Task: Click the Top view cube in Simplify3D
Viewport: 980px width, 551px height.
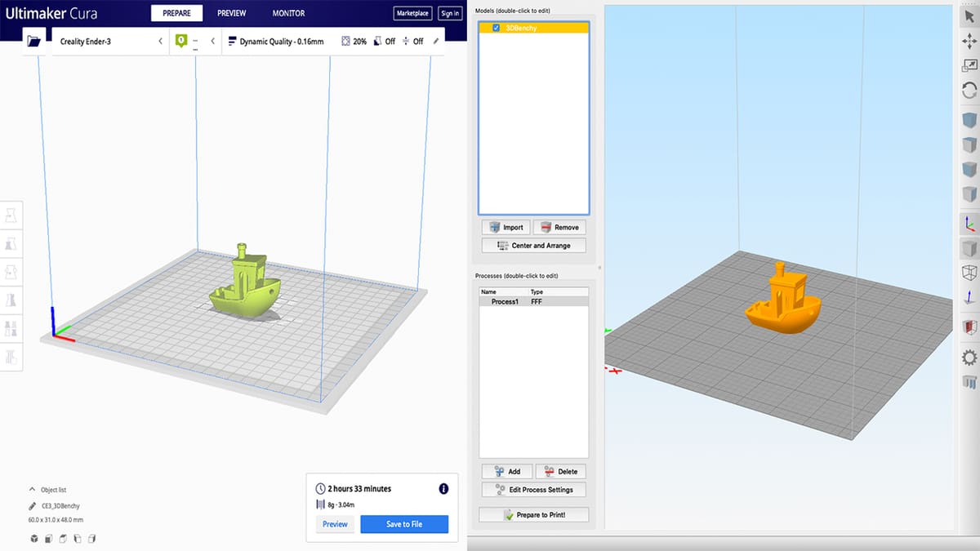Action: click(x=969, y=145)
